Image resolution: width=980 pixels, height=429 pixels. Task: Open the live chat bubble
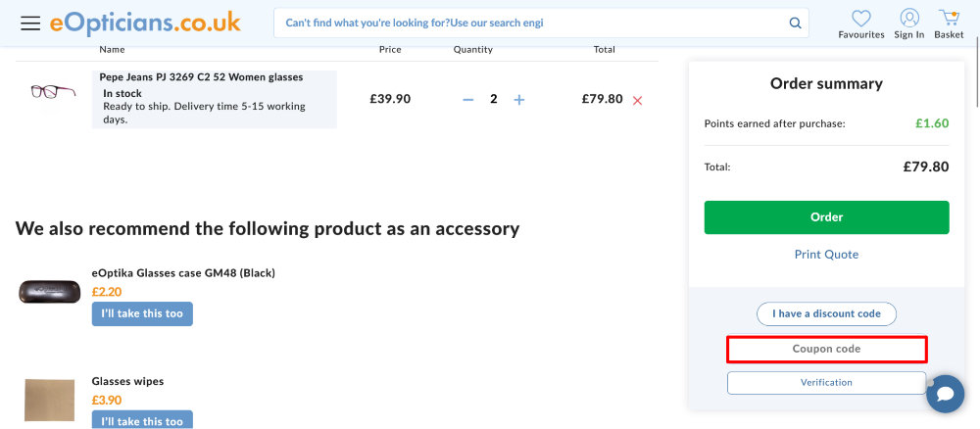click(945, 394)
